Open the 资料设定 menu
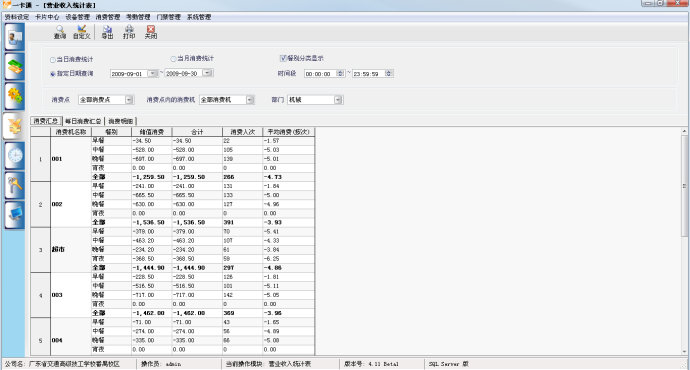Screen dimensions: 690x370 17,17
